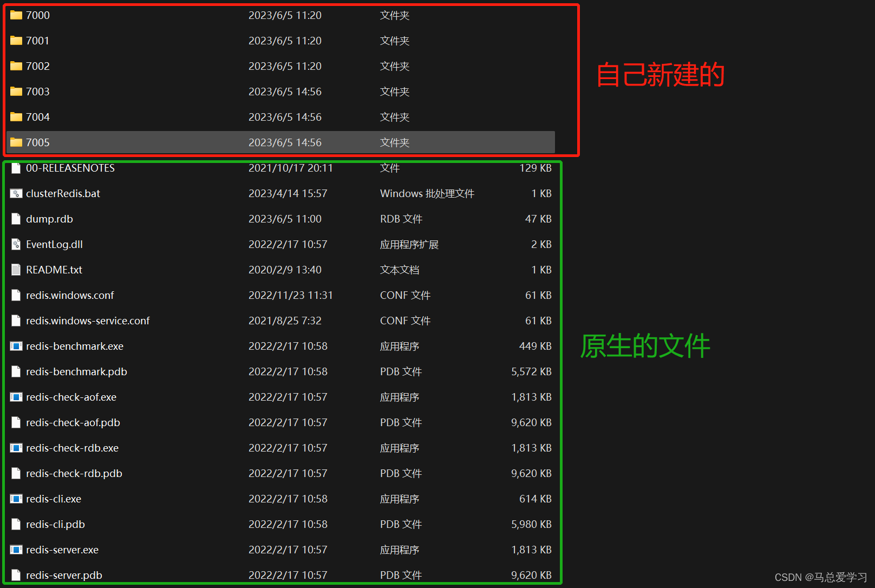Select the file name EventLog.dll
Screen dimensions: 875x588
[54, 244]
